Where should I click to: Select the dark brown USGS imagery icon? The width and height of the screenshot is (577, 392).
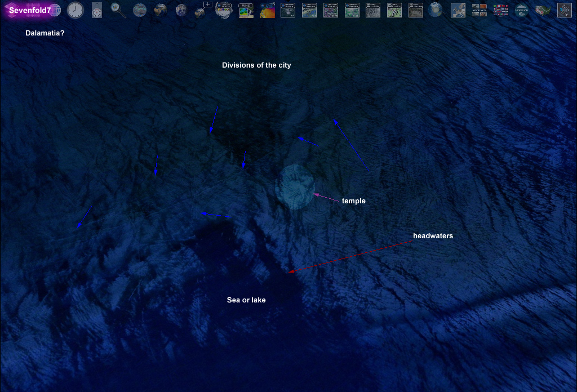[415, 10]
